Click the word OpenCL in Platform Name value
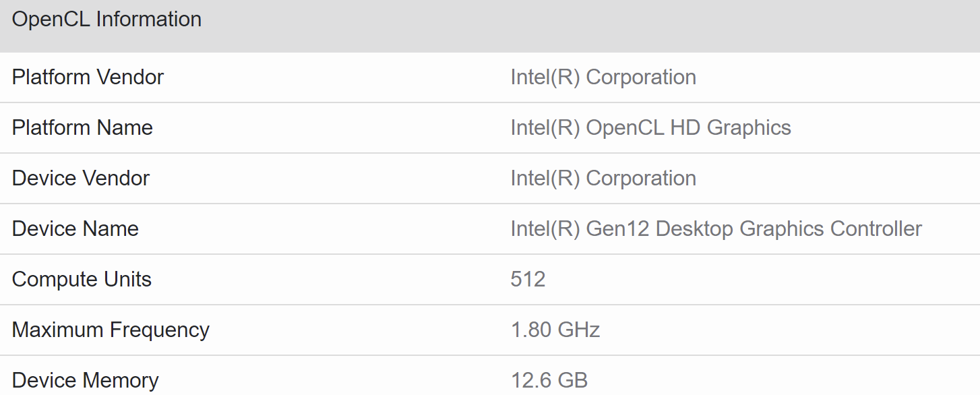This screenshot has width=980, height=395. 625,128
